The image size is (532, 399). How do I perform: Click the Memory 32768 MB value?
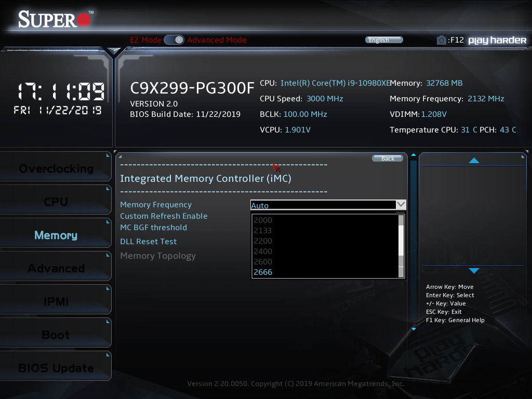point(444,83)
